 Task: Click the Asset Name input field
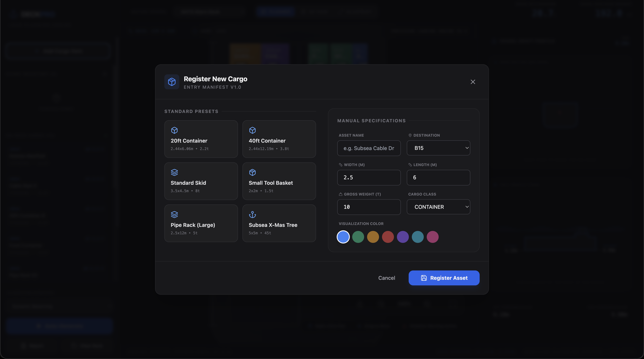pyautogui.click(x=369, y=148)
